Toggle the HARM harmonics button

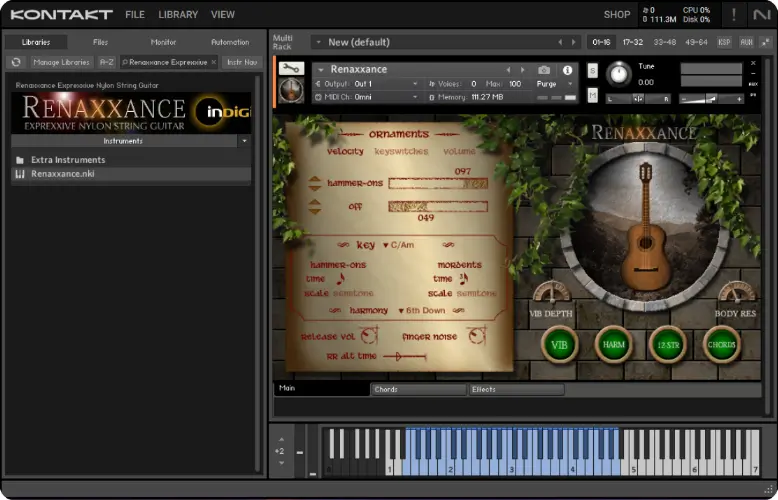tap(613, 344)
